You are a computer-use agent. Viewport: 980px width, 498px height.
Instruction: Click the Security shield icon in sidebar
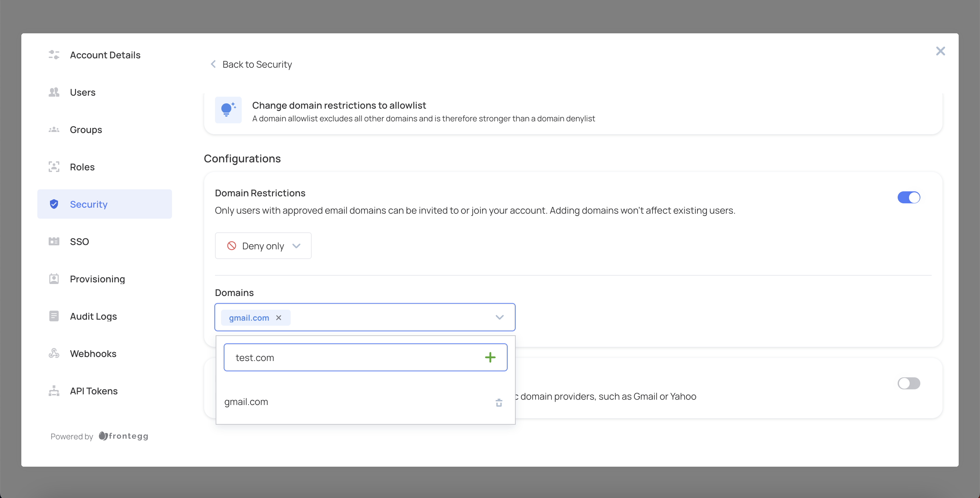(x=54, y=204)
